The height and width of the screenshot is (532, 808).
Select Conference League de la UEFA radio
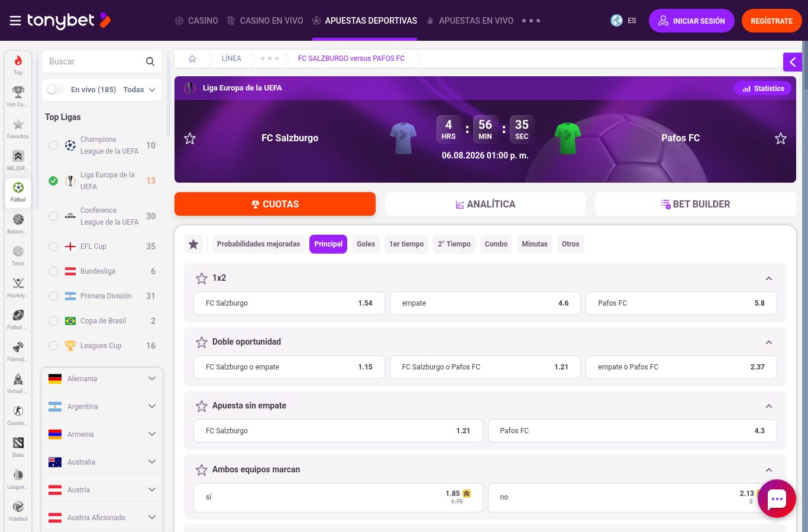click(x=53, y=216)
